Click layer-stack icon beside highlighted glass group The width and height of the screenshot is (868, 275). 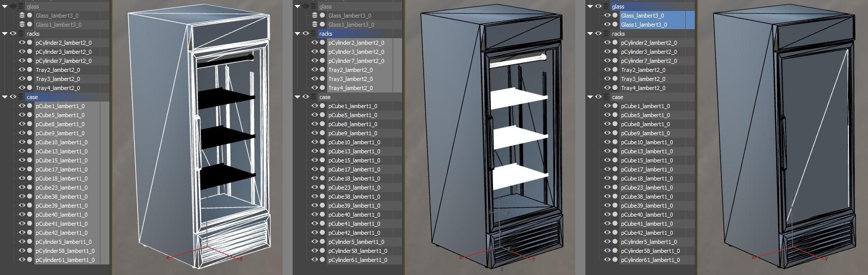(606, 7)
